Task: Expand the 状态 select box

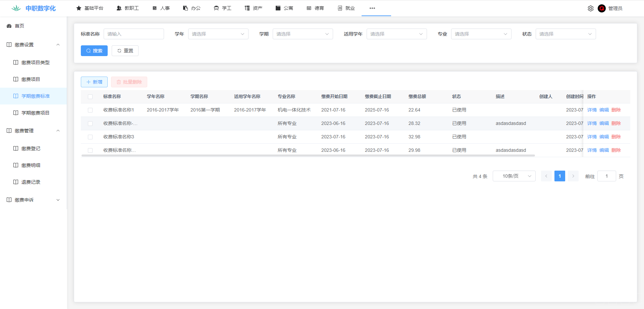Action: coord(566,34)
